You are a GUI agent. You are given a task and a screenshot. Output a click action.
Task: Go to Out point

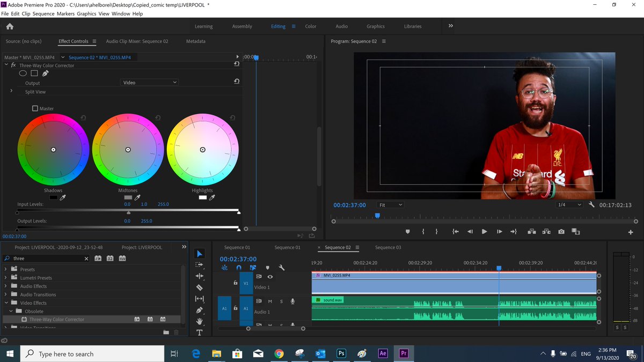coord(514,232)
